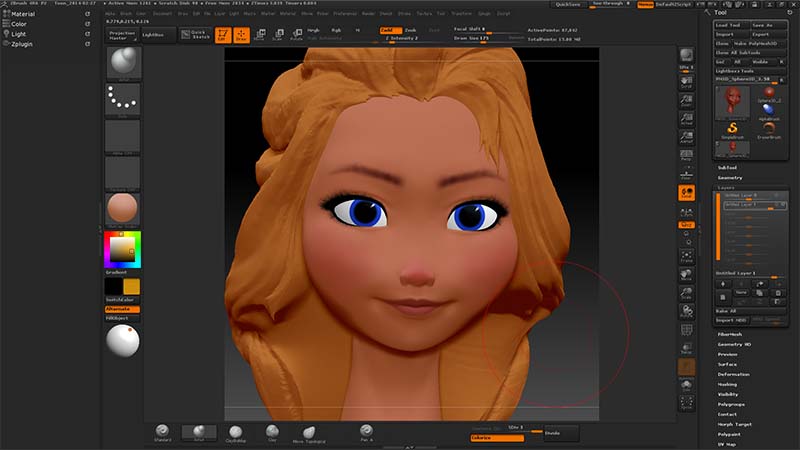Image resolution: width=800 pixels, height=450 pixels.
Task: Open the Polypaint section
Action: coord(729,434)
